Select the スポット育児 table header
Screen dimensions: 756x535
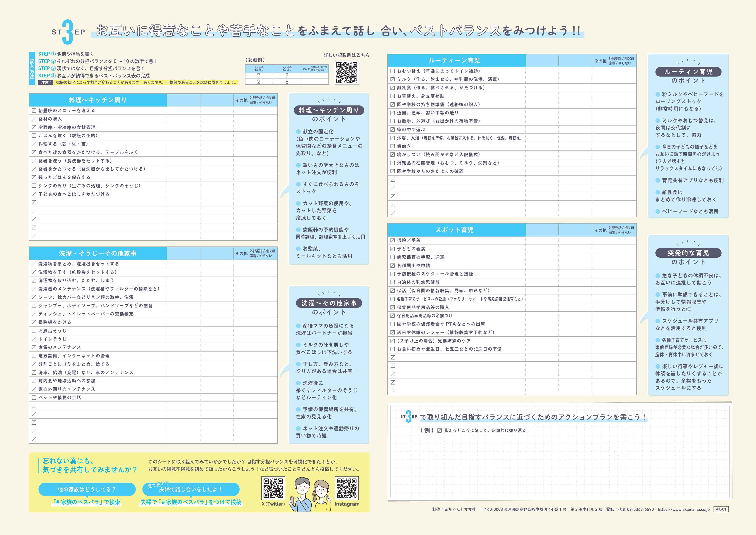(x=454, y=230)
